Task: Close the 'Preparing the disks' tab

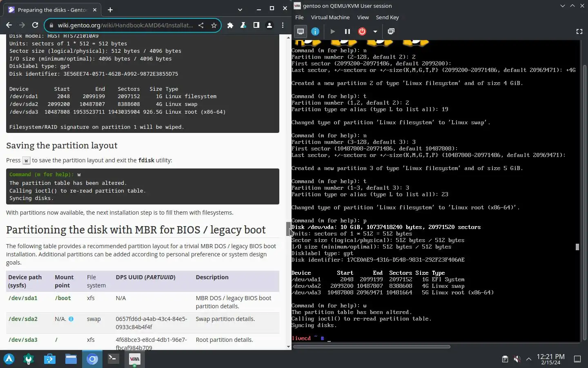Action: click(x=95, y=9)
